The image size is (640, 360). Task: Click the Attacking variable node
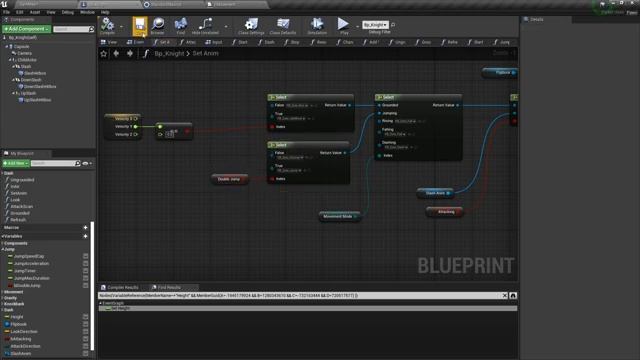pos(444,212)
